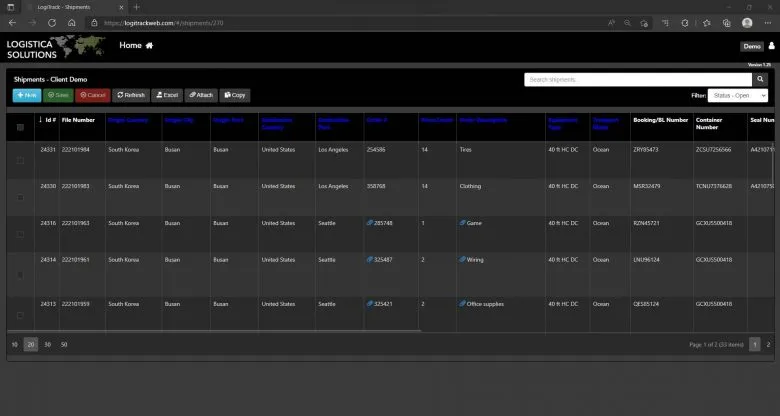Click booking number MSR32479
Viewport: 780px width, 416px height.
pos(647,186)
